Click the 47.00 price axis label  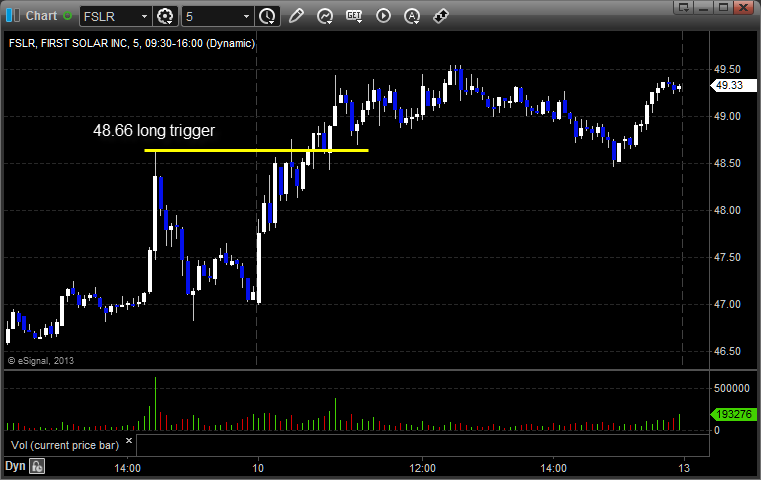click(727, 304)
